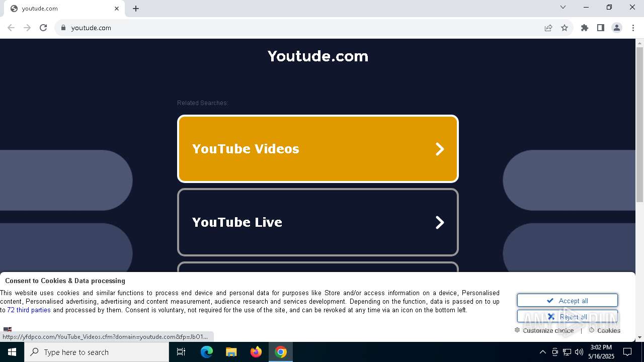
Task: Launch Microsoft Edge from the taskbar
Action: 207,352
